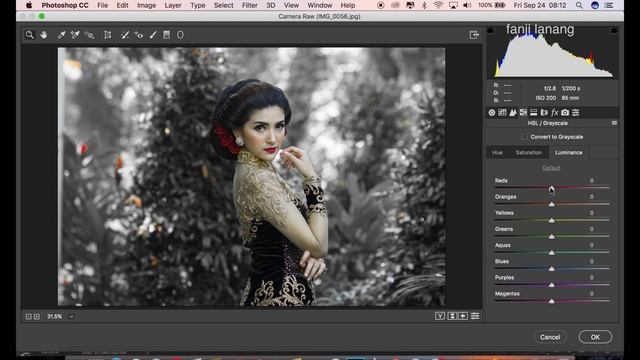Open the HSL / Grayscale panel icon
The image size is (640, 360).
(523, 113)
